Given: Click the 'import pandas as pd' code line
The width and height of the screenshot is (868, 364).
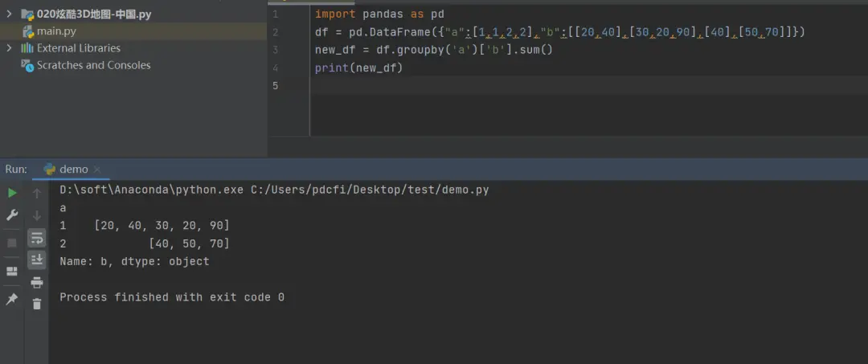Looking at the screenshot, I should coord(379,14).
